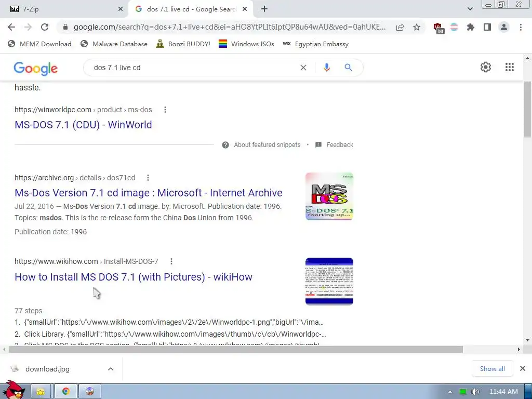
Task: Open options for the wikihow.com result
Action: click(171, 261)
